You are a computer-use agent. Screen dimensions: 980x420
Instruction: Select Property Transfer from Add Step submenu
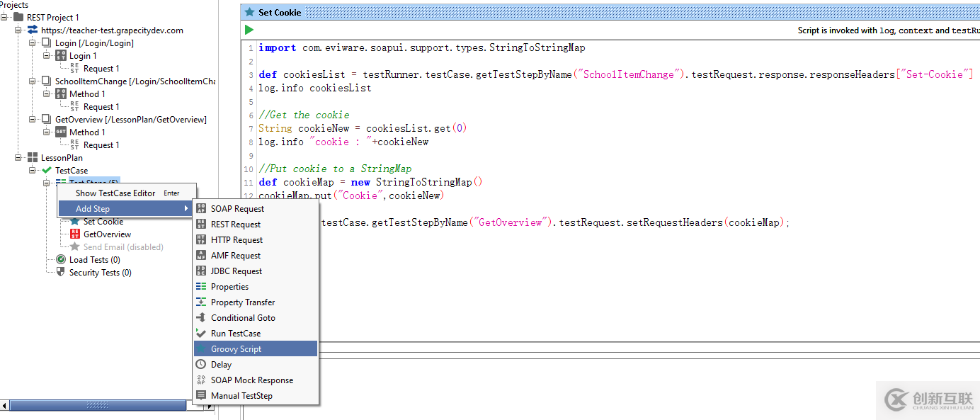[x=256, y=302]
